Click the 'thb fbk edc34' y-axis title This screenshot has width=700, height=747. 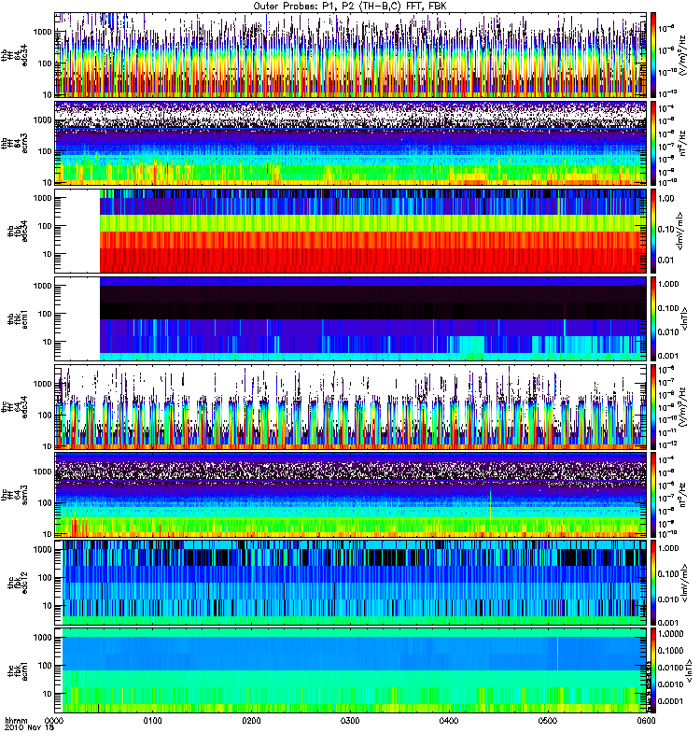pos(18,231)
